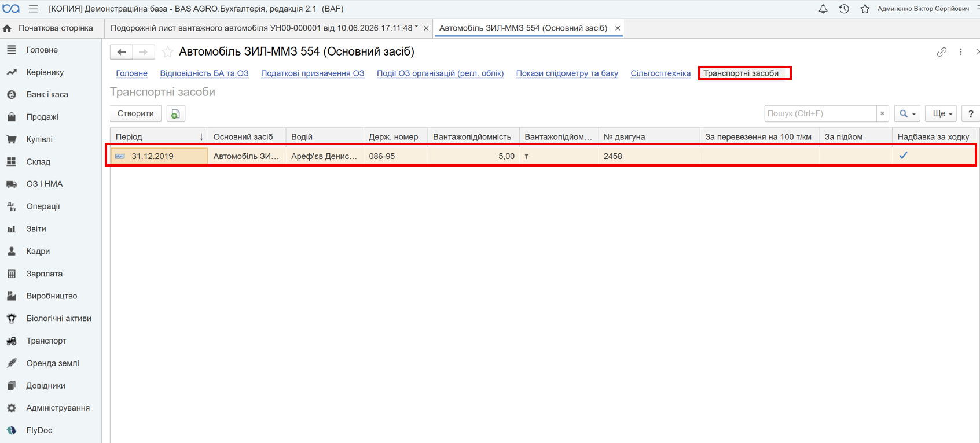The width and height of the screenshot is (980, 443).
Task: Sort by Період column header
Action: [159, 137]
